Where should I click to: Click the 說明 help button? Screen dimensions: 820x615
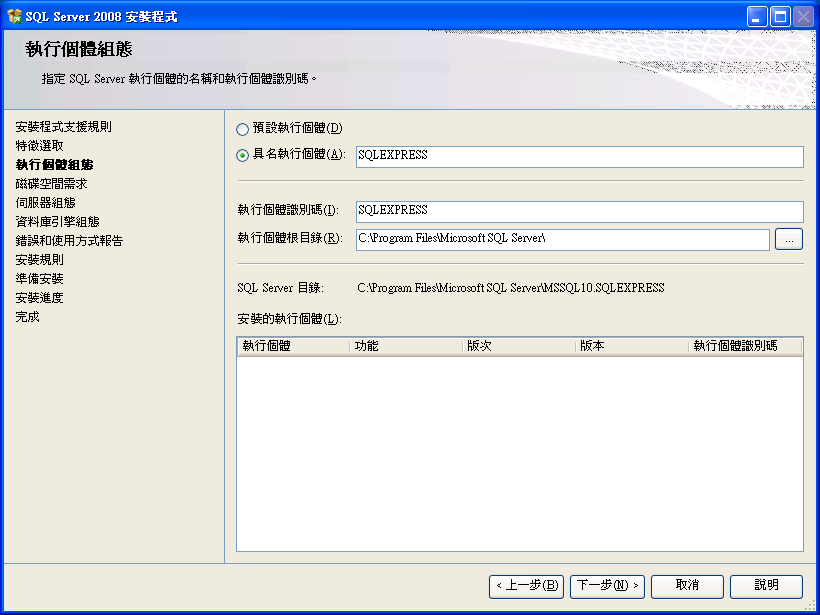(x=766, y=586)
